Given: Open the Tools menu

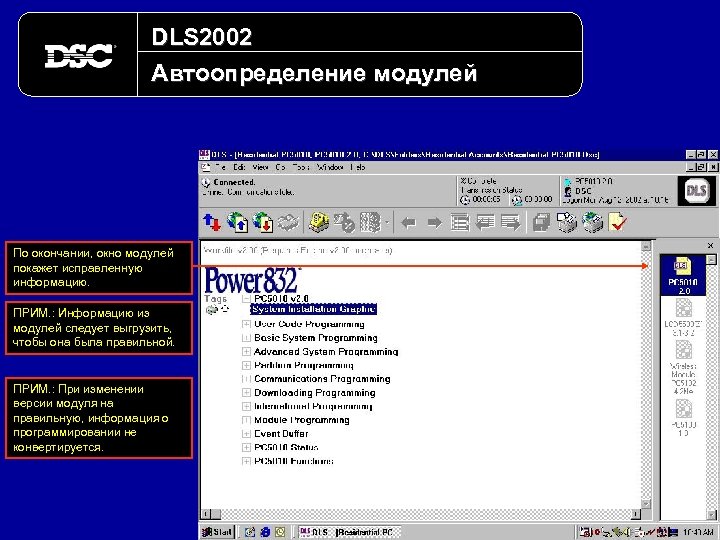Looking at the screenshot, I should click(x=301, y=167).
